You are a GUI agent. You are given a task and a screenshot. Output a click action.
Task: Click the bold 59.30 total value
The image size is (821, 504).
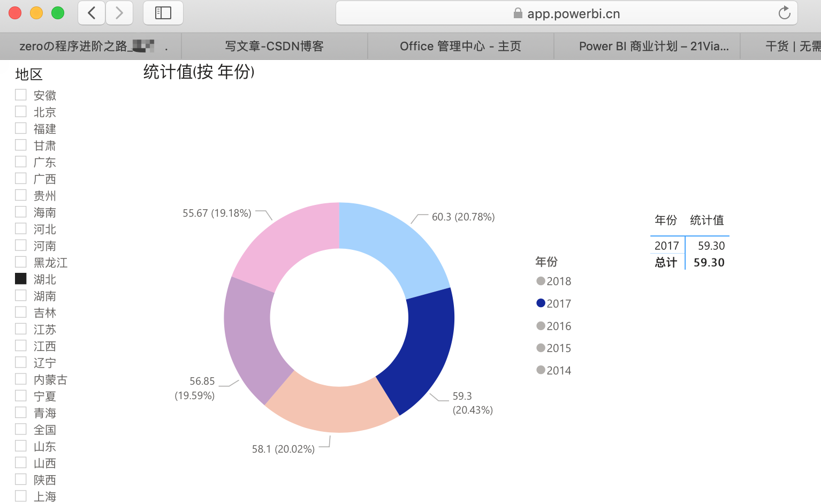[709, 262]
